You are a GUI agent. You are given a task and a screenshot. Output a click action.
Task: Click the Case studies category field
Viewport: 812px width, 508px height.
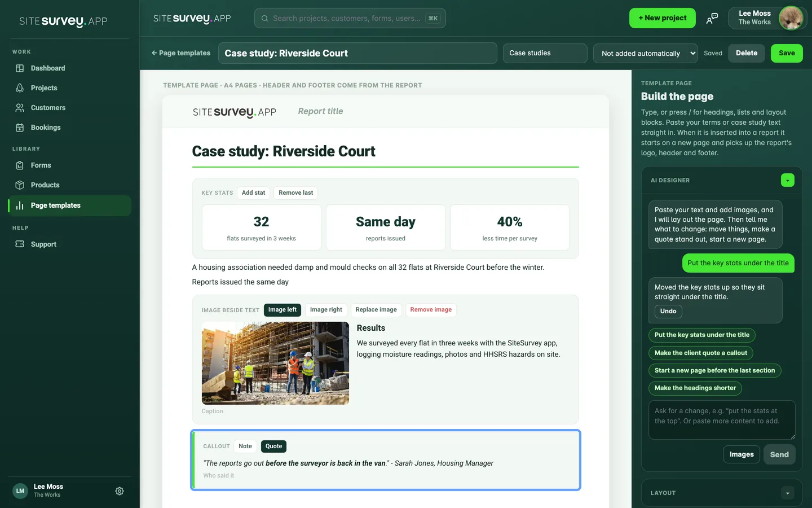[x=545, y=53]
